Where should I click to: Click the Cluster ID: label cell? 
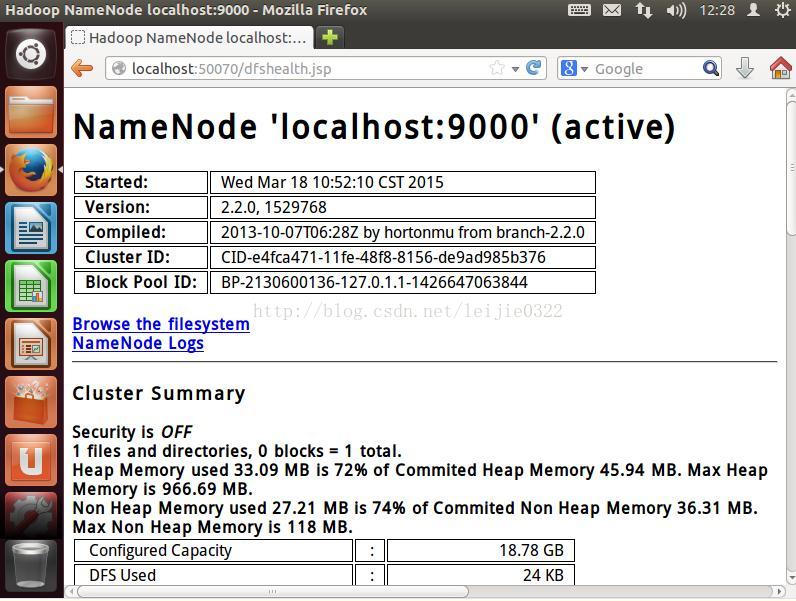tap(141, 257)
